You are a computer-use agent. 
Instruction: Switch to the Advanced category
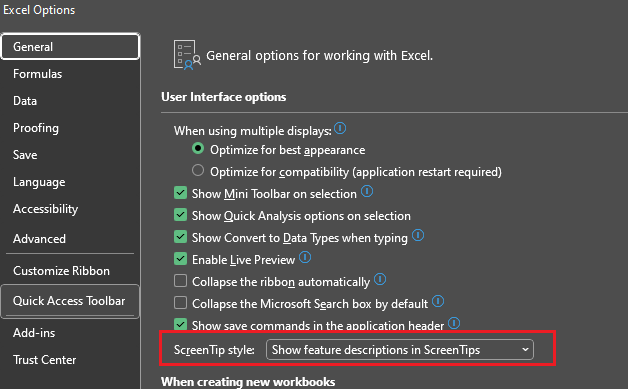coord(70,239)
